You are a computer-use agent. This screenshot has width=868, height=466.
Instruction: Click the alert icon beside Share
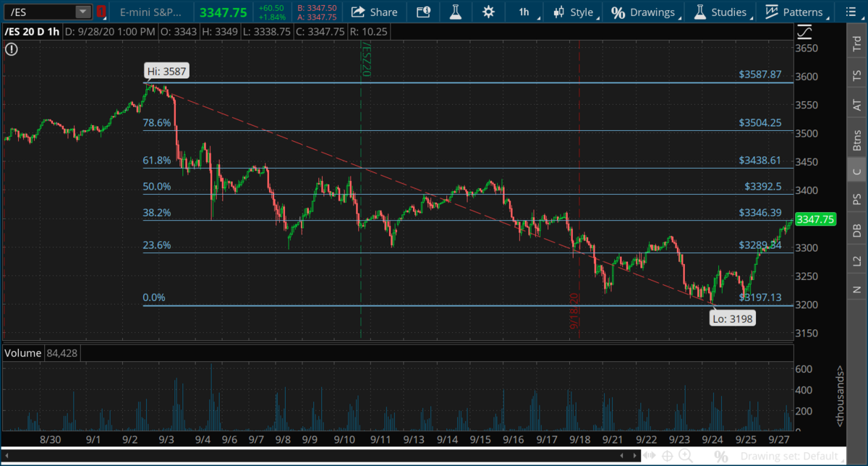[x=423, y=12]
